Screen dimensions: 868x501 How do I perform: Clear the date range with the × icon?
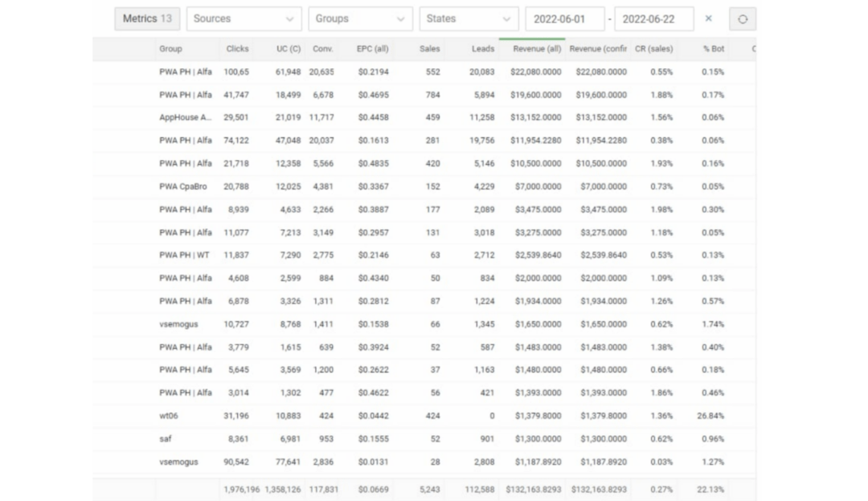708,18
